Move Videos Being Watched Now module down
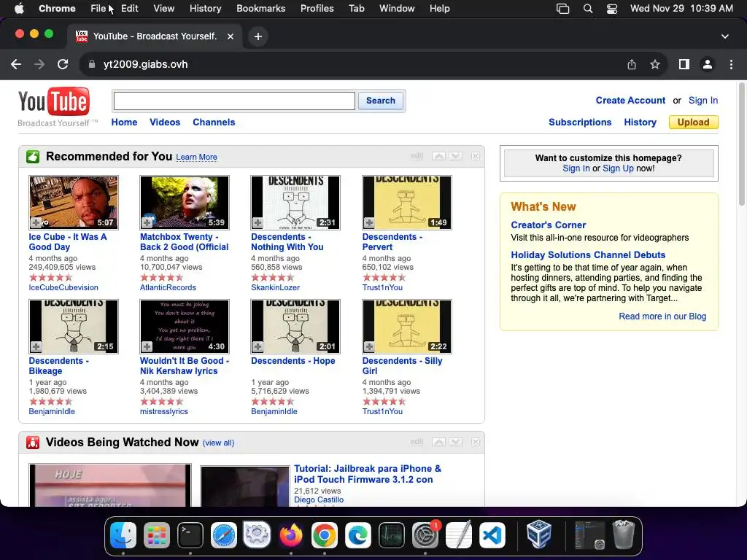This screenshot has width=747, height=560. [455, 442]
